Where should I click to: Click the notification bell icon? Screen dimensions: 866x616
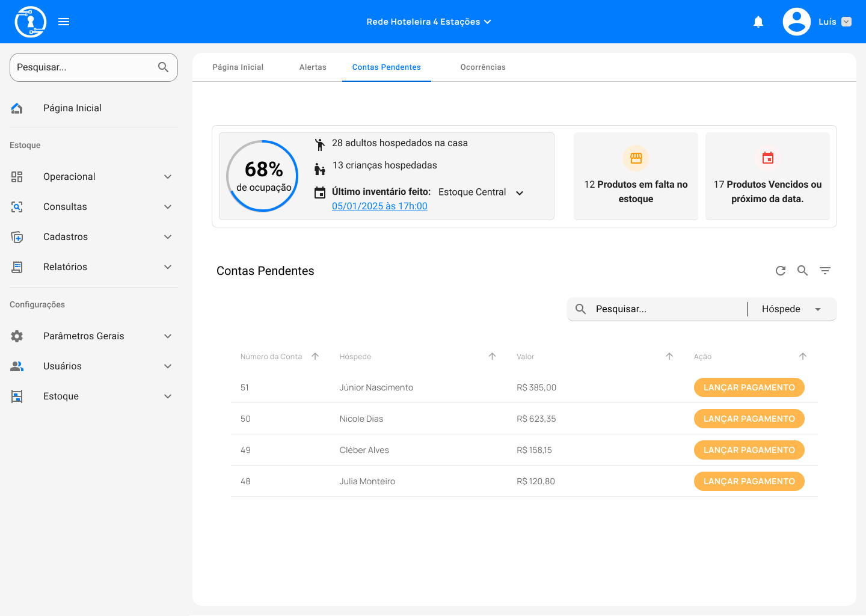758,22
